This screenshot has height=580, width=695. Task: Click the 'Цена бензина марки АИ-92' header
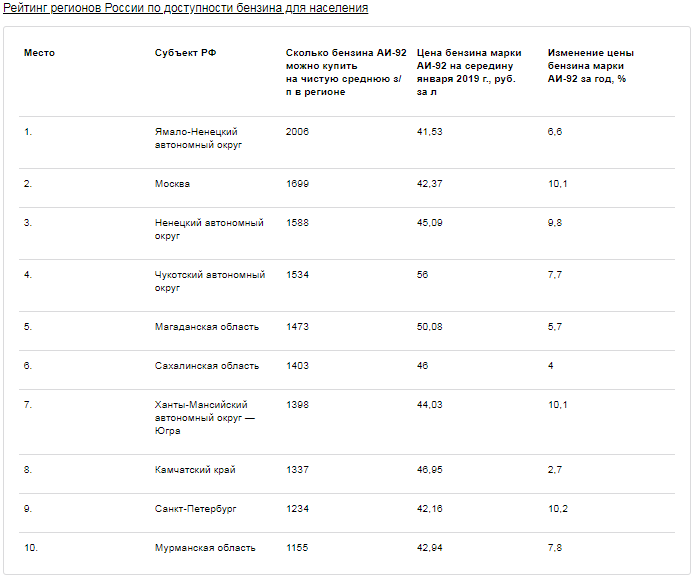tap(469, 72)
